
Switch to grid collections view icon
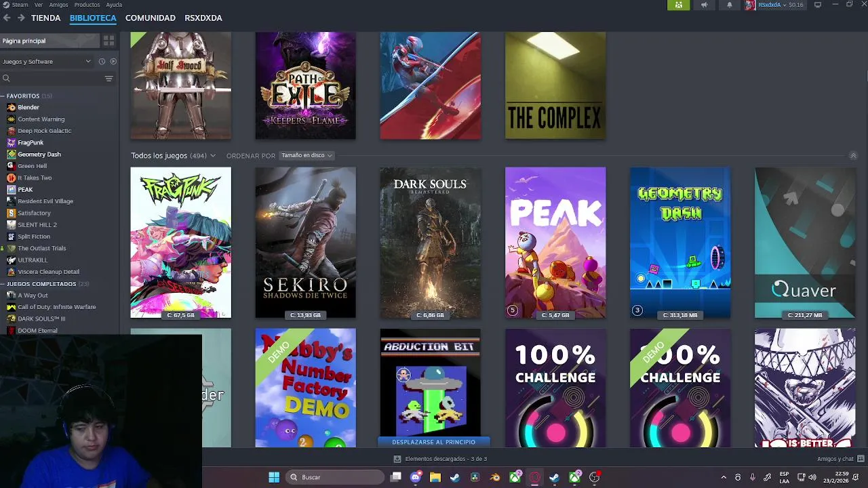coord(108,41)
